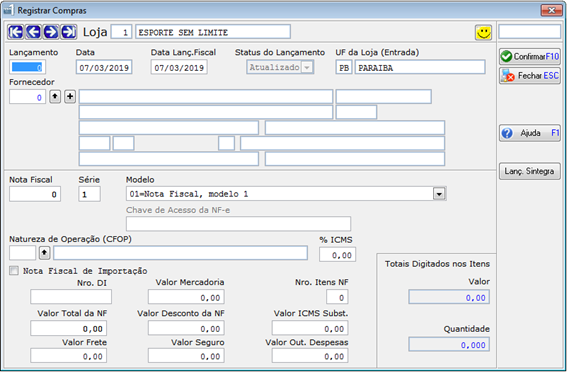Open Ajuda F1 help
This screenshot has height=372, width=567.
click(530, 133)
